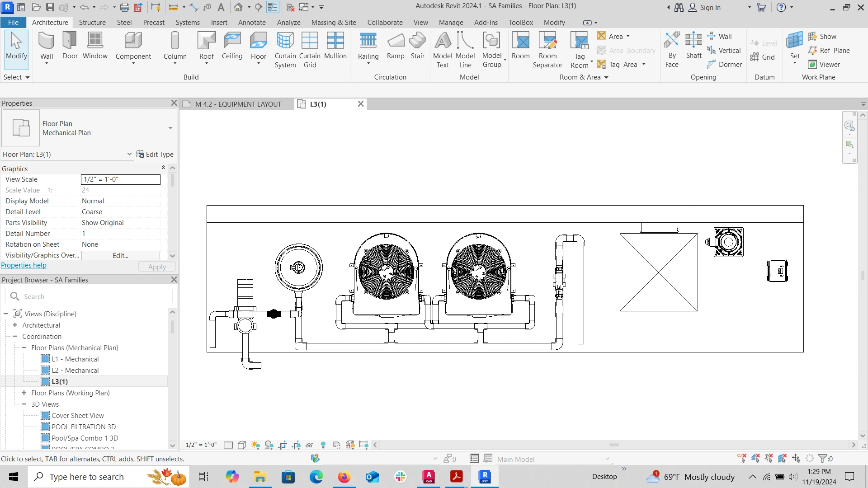The height and width of the screenshot is (488, 868).
Task: Toggle select pinned elements in status bar
Action: click(769, 459)
